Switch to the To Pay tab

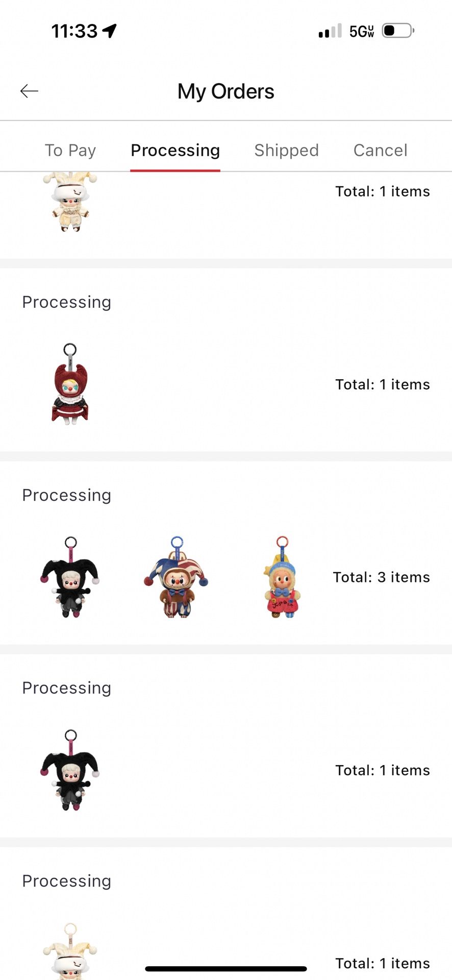(x=70, y=150)
